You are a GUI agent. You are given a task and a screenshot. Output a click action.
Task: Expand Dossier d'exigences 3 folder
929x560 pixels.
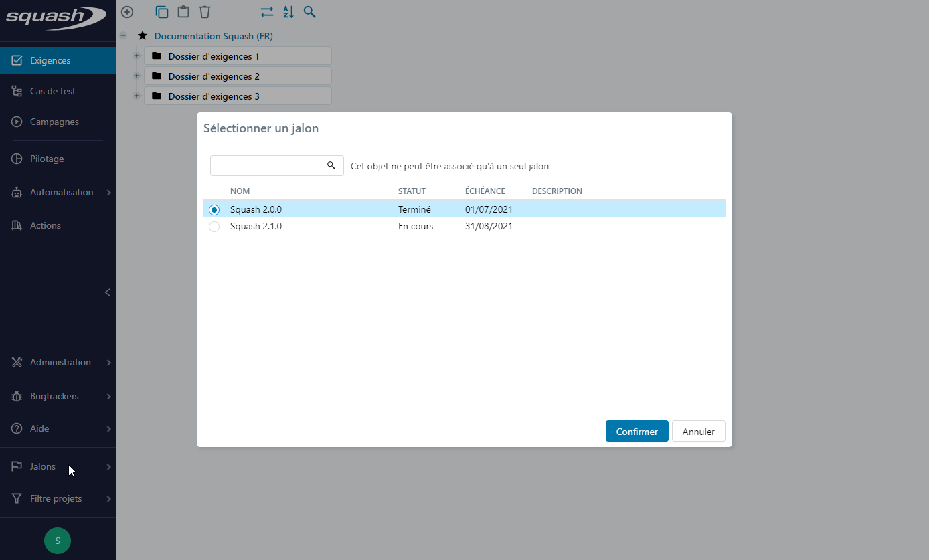137,96
